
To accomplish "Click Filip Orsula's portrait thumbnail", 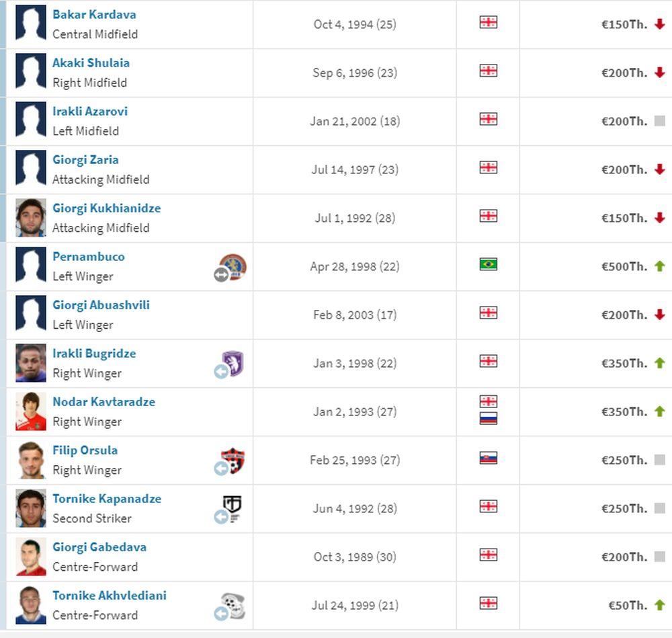I will click(x=31, y=460).
